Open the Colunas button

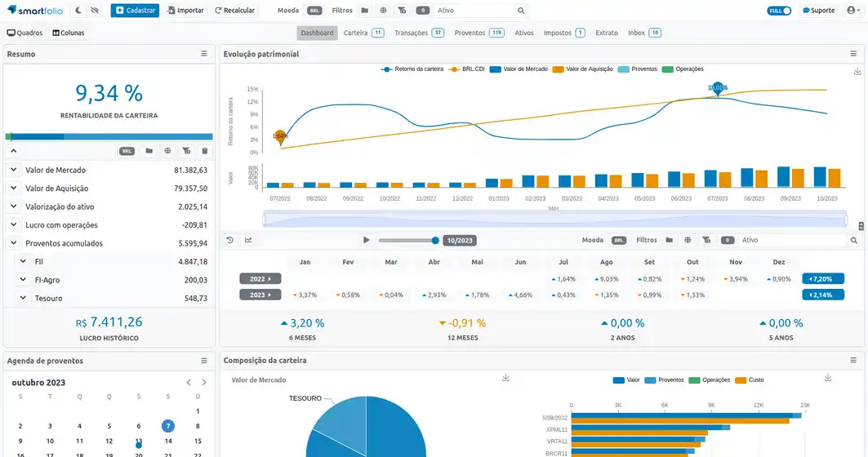pos(69,33)
